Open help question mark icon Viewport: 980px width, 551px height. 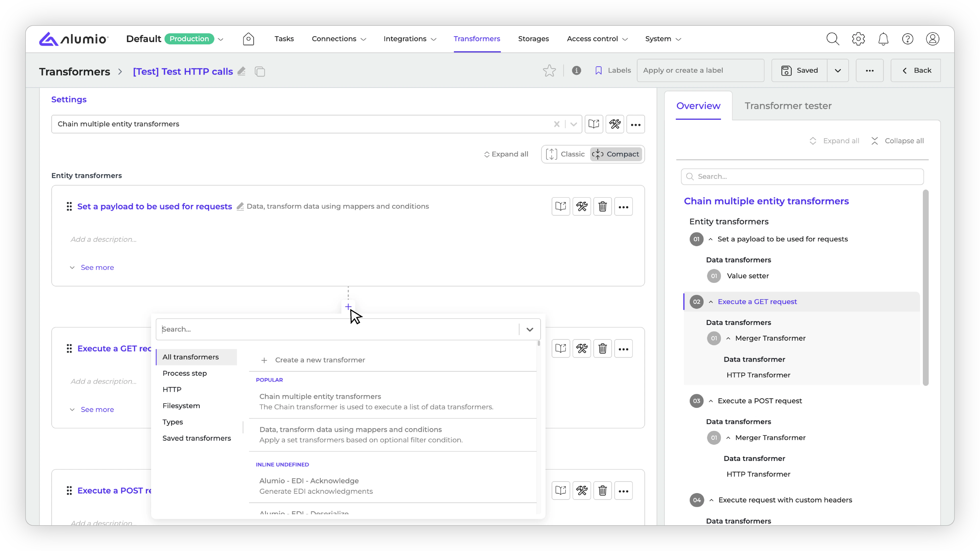coord(908,39)
